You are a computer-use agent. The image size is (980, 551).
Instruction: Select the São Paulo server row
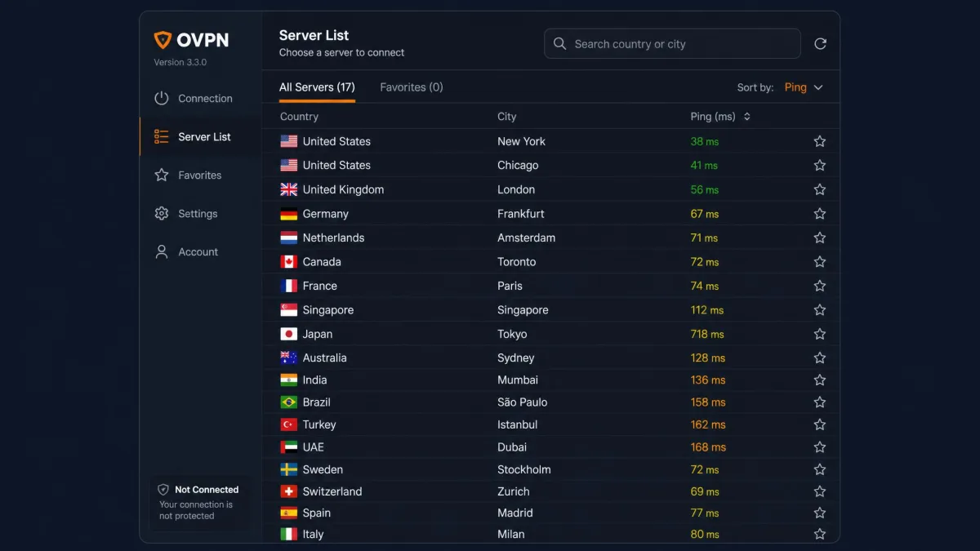(550, 402)
